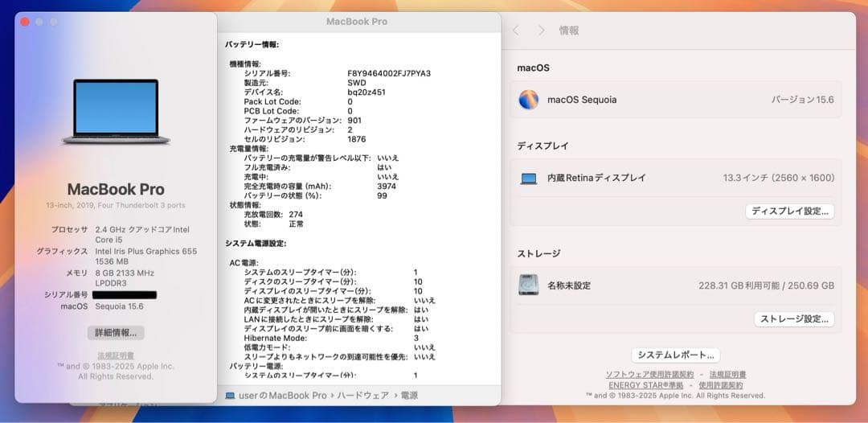Open 法規証明書 link in About window
The height and width of the screenshot is (423, 868).
(116, 355)
